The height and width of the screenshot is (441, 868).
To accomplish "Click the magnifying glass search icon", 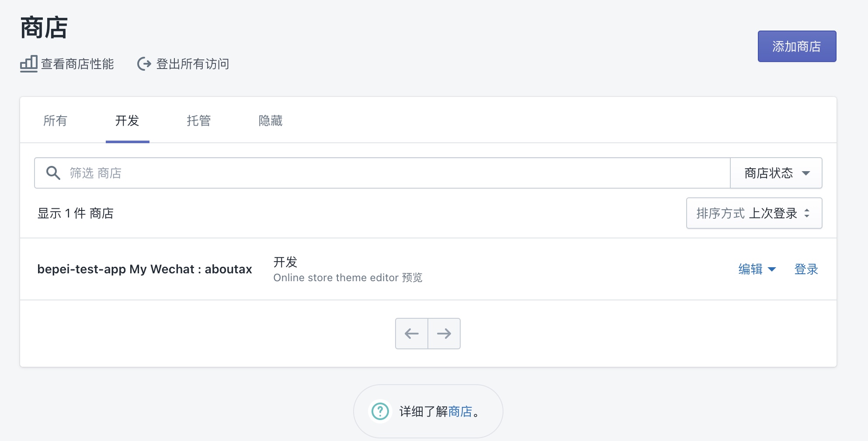I will [x=53, y=173].
